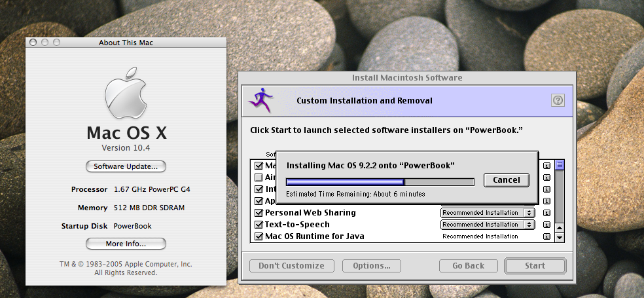
Task: Open info for Mac OS Runtime for Java
Action: tap(546, 236)
